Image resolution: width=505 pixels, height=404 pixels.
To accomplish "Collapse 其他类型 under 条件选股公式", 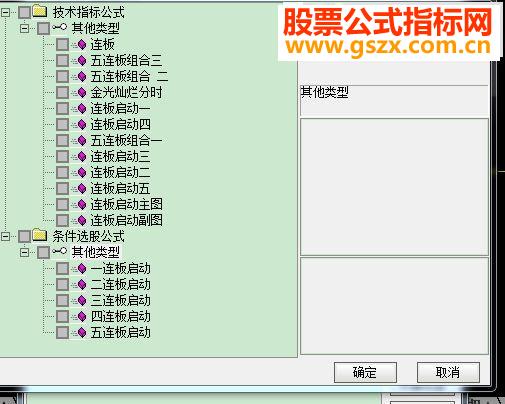I will pyautogui.click(x=24, y=252).
